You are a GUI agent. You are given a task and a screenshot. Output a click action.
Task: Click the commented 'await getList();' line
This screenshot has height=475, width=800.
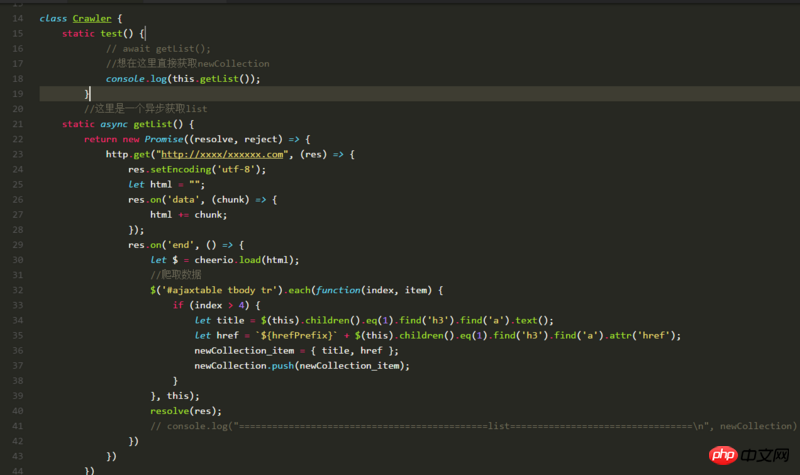click(x=158, y=49)
